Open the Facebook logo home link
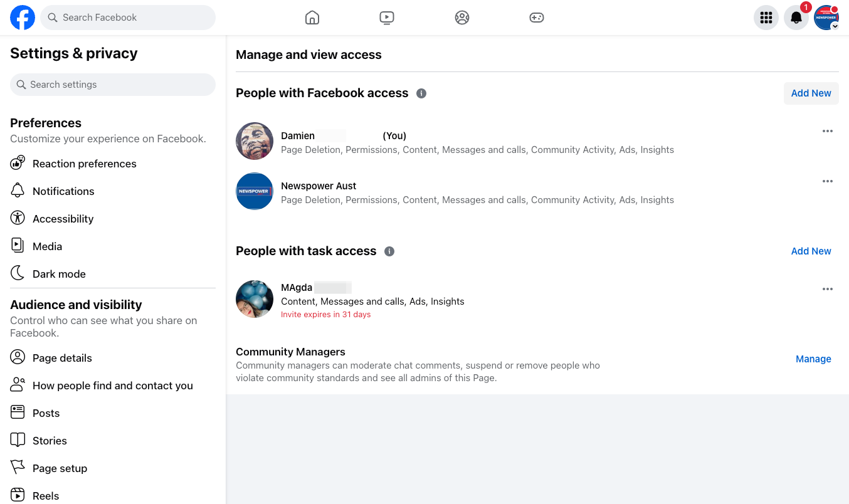The width and height of the screenshot is (849, 504). (x=23, y=18)
